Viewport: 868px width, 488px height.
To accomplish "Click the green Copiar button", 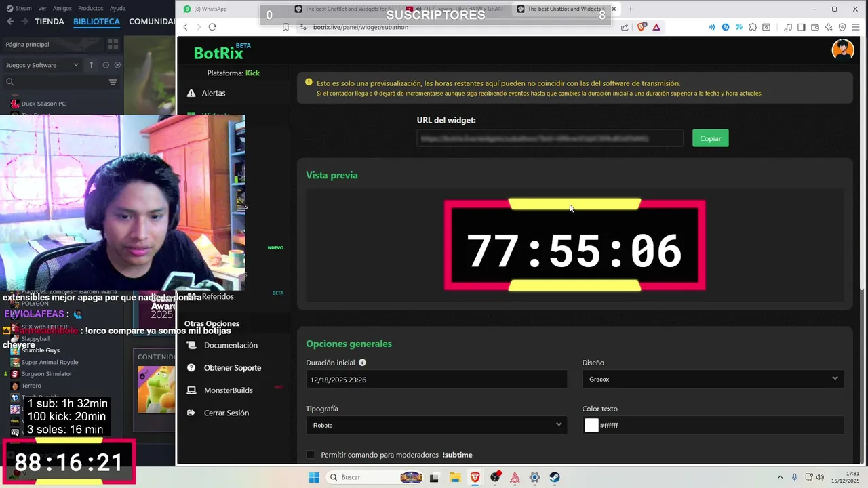I will [711, 138].
